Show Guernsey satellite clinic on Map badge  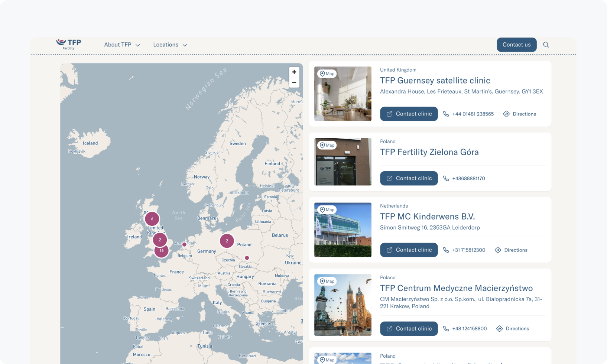click(x=327, y=74)
